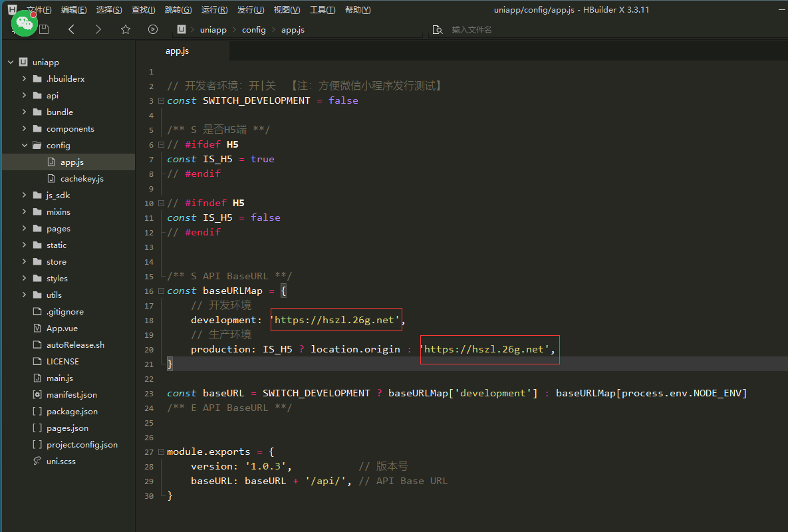Click the app.js breadcrumb segment
788x532 pixels.
coord(293,30)
